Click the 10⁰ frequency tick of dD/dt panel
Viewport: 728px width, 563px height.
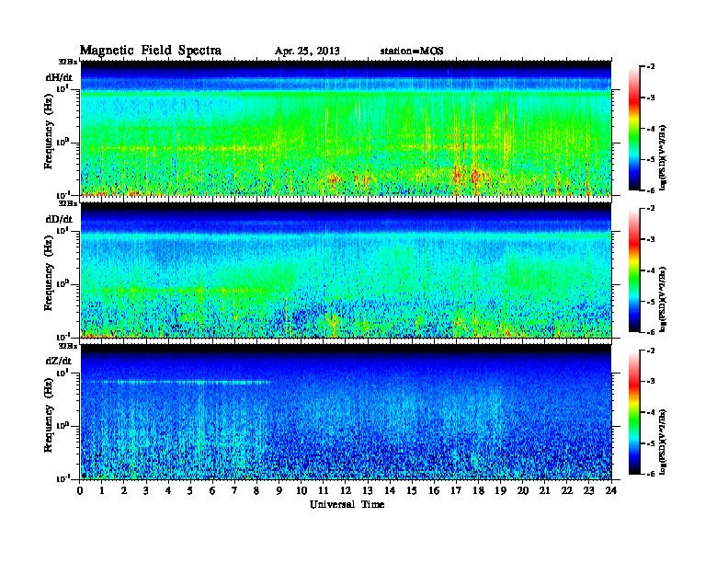(x=62, y=284)
